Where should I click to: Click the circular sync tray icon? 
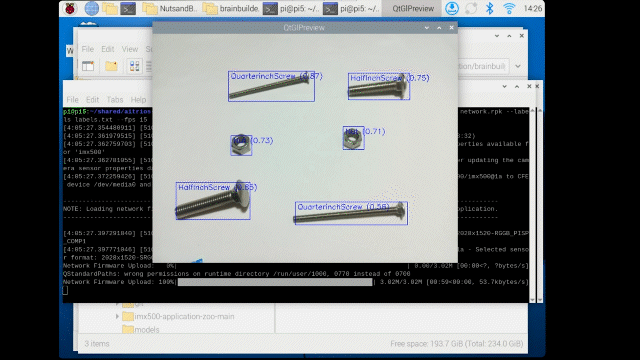[471, 9]
